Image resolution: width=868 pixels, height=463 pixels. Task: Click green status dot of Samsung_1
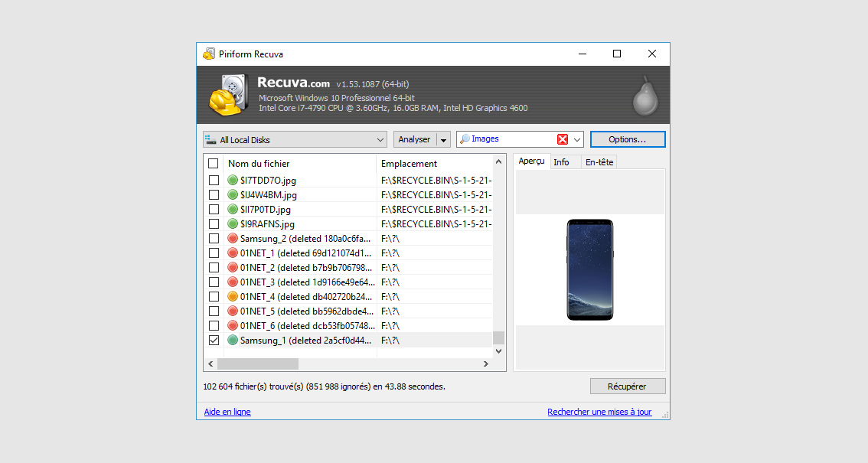point(233,341)
